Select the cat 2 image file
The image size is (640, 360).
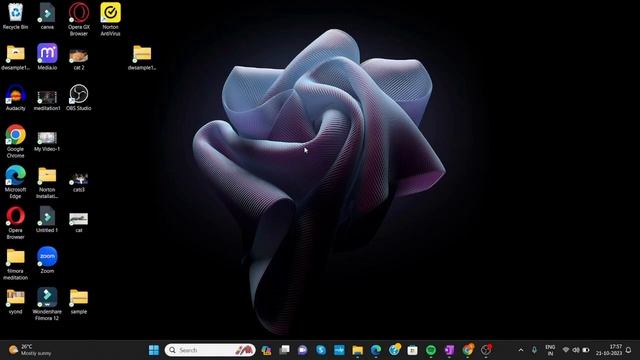[79, 59]
